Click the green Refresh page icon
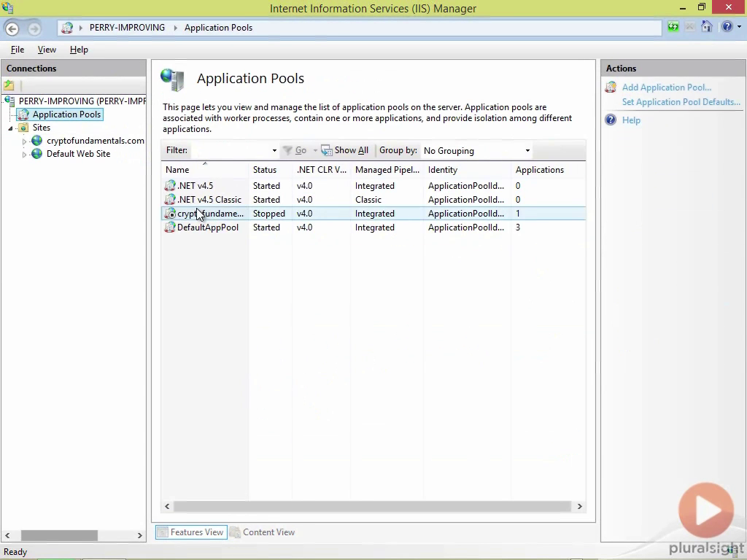747x560 pixels. (x=673, y=27)
